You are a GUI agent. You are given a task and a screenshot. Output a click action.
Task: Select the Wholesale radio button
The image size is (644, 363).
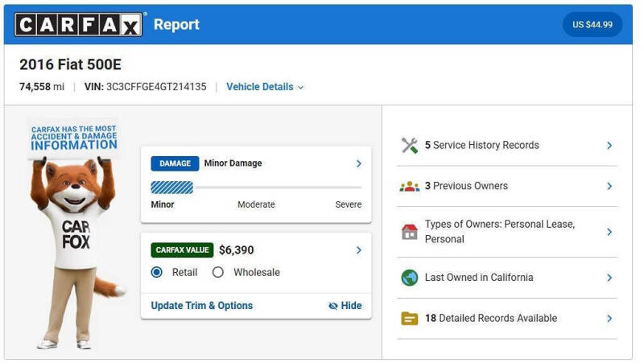coord(218,272)
